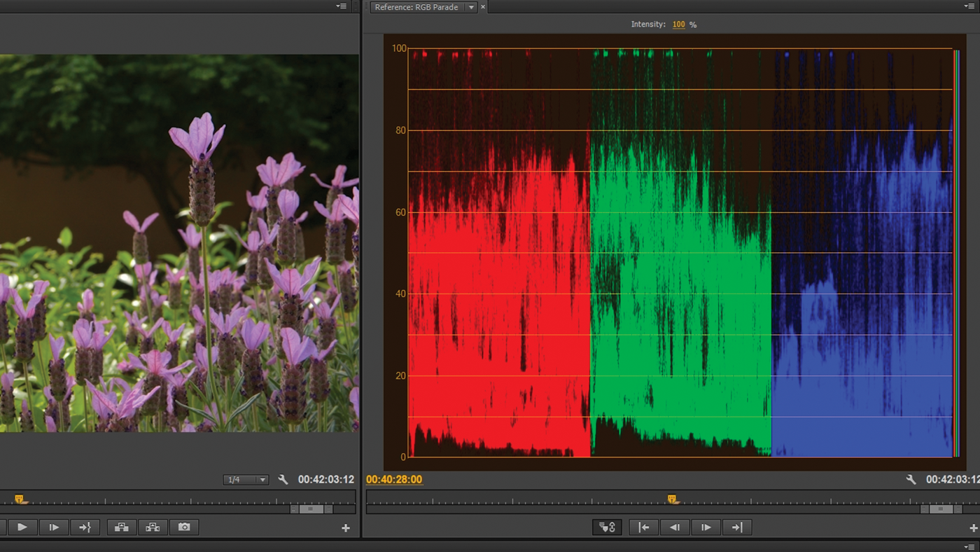Click Step Back in the reference monitor
Viewport: 980px width, 552px height.
tap(674, 527)
